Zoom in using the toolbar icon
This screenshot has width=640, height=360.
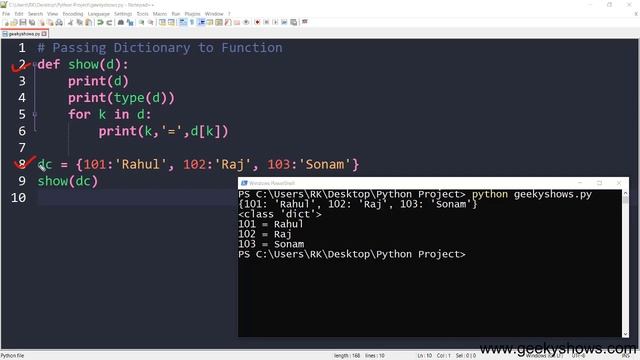[x=141, y=22]
